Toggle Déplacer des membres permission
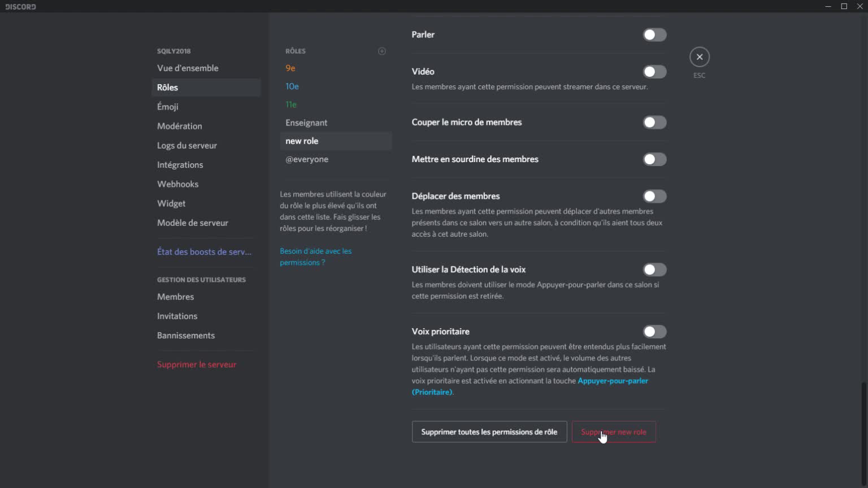 click(x=654, y=197)
